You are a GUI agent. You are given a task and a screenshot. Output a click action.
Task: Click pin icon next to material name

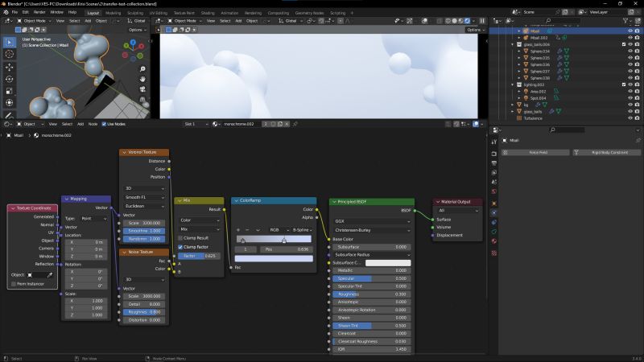pos(295,124)
